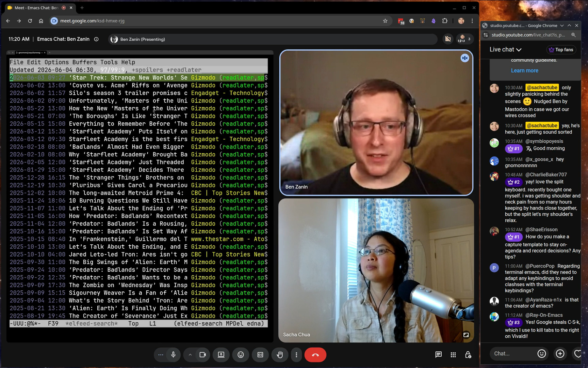Expand Sacha Chua tile options
The image size is (588, 368).
point(466,335)
